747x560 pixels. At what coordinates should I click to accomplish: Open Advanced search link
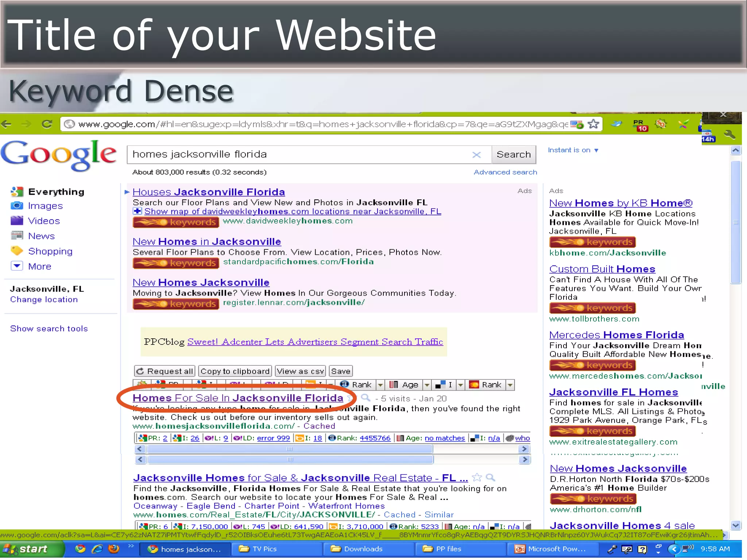click(505, 172)
